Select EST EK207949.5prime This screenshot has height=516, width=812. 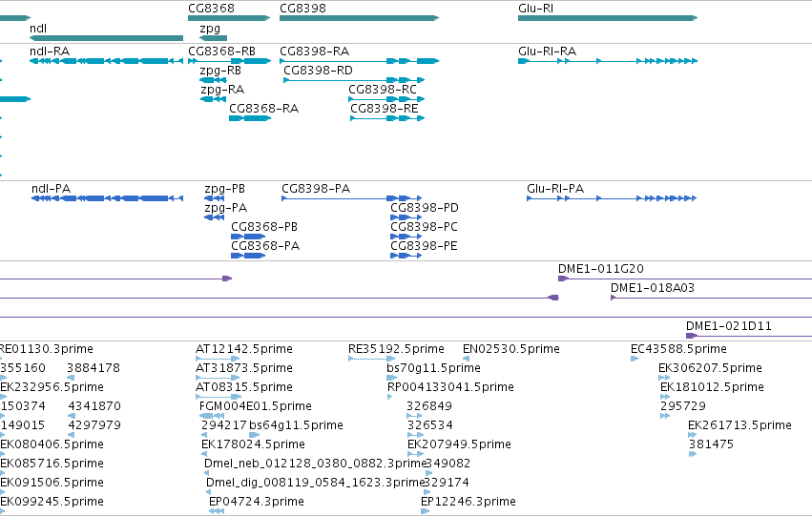click(459, 445)
